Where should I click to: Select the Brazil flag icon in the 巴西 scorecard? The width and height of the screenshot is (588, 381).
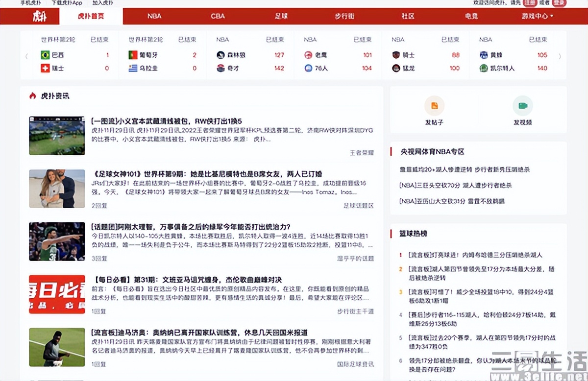point(45,55)
